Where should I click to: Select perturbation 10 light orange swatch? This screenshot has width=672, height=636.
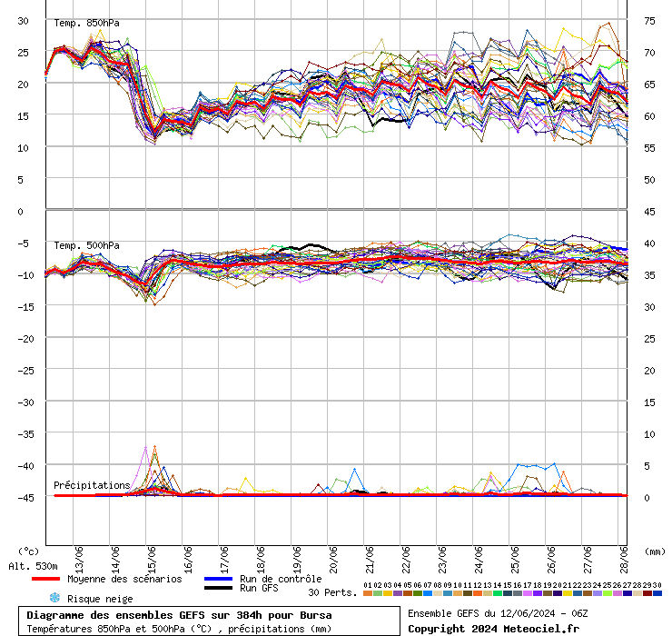coord(458,593)
